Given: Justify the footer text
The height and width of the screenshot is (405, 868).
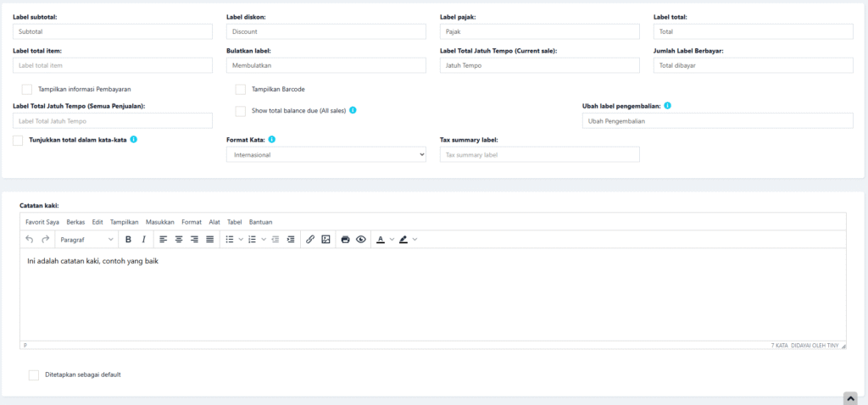Looking at the screenshot, I should [x=209, y=240].
